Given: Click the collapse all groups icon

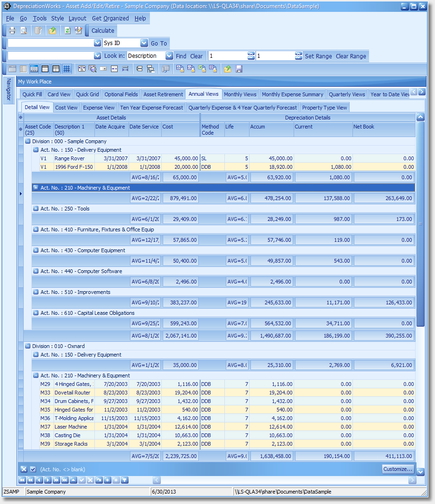Looking at the screenshot, I should (x=139, y=69).
